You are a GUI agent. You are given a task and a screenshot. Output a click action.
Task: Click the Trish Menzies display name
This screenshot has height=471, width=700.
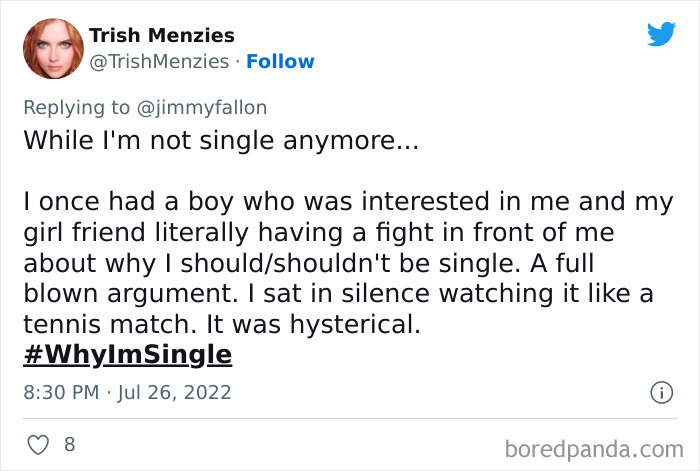(x=162, y=36)
